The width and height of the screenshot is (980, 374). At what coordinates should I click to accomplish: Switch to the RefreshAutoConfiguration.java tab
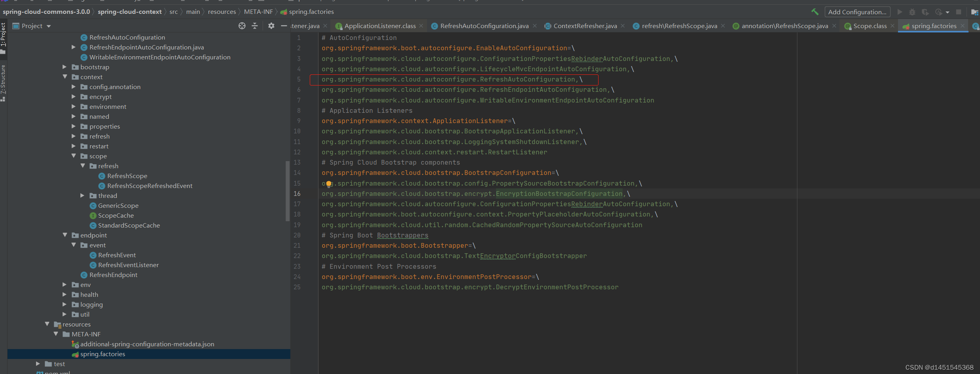(484, 26)
